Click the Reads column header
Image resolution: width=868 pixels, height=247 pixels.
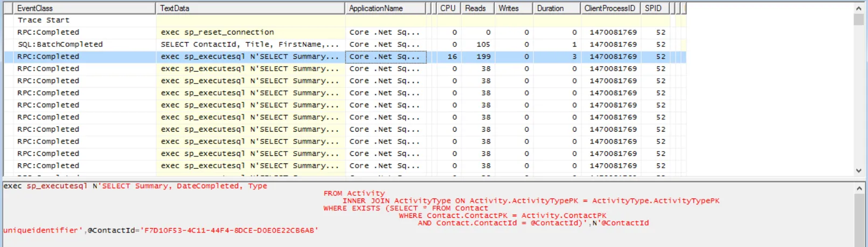point(475,8)
